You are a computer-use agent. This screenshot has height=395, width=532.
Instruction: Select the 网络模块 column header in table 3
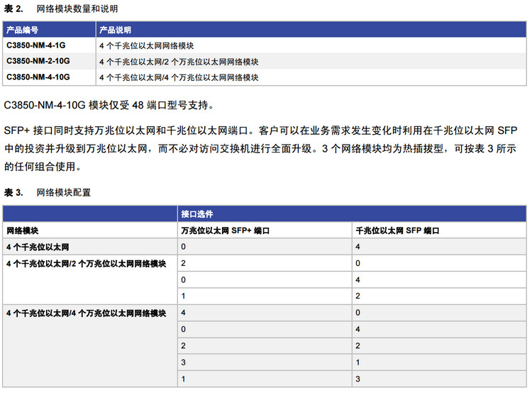(x=23, y=230)
